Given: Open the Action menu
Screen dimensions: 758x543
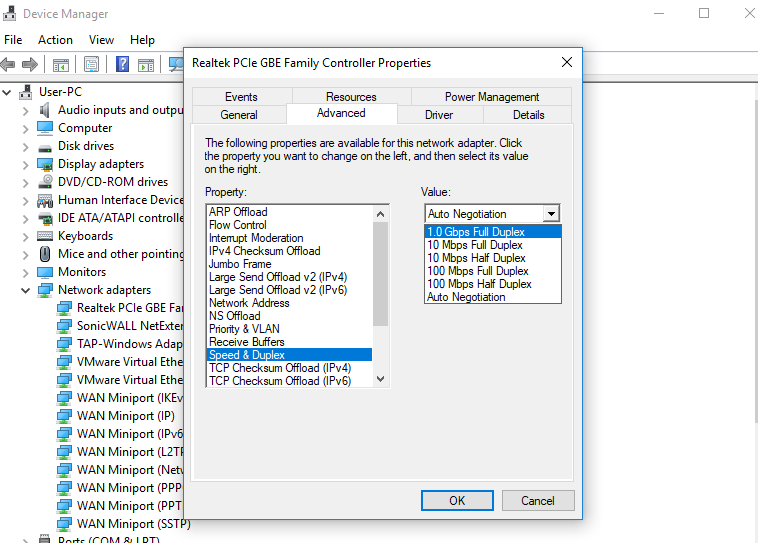Looking at the screenshot, I should 56,40.
